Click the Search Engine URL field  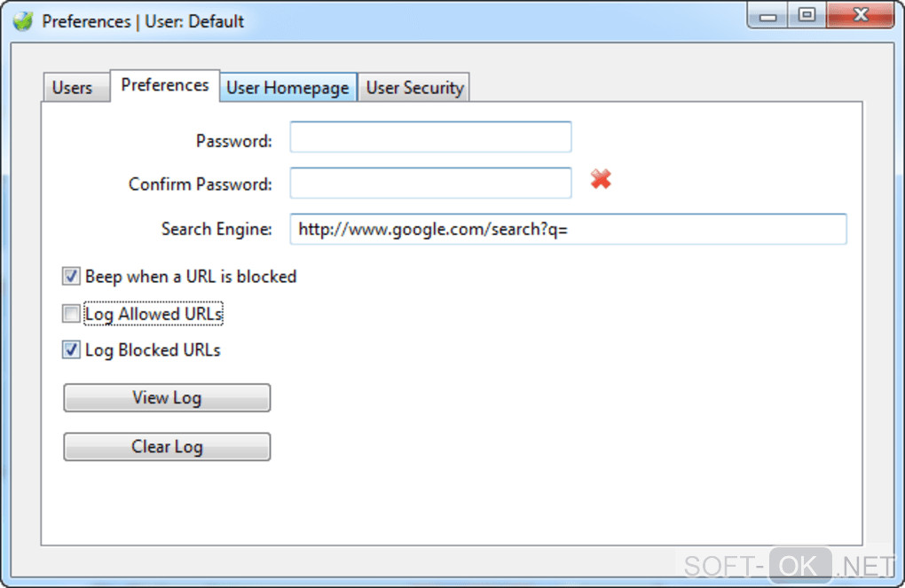tap(568, 229)
